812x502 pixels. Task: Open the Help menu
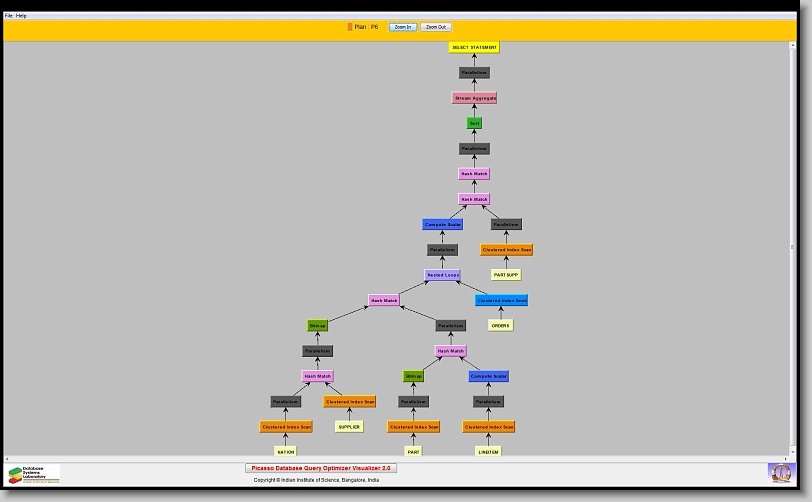coord(22,16)
